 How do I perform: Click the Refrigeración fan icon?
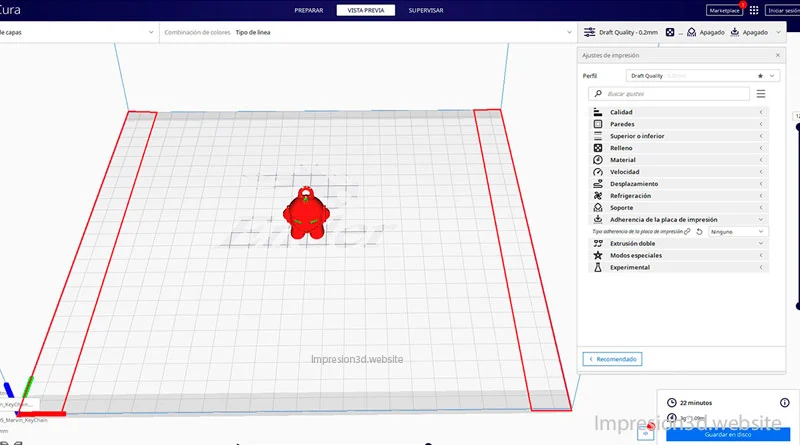click(598, 195)
